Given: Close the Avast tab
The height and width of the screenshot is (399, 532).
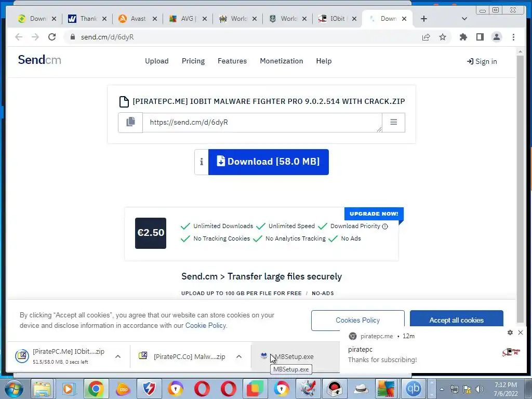Looking at the screenshot, I should (155, 19).
